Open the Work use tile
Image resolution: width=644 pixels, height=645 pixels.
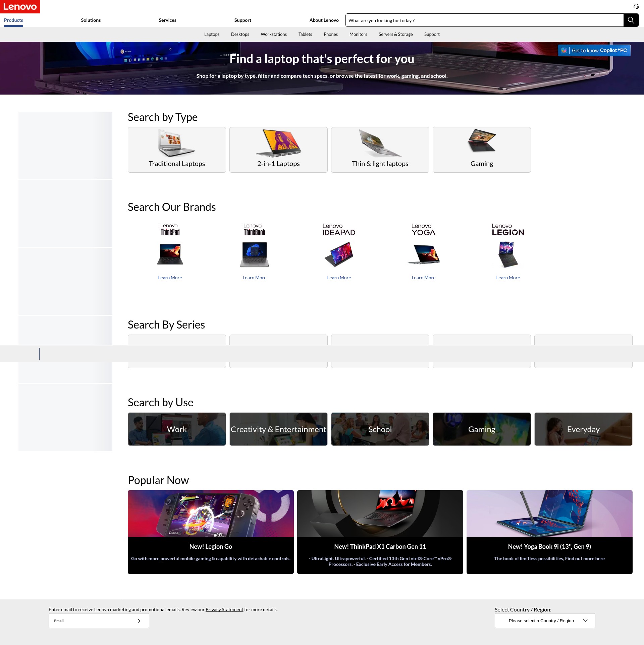177,429
